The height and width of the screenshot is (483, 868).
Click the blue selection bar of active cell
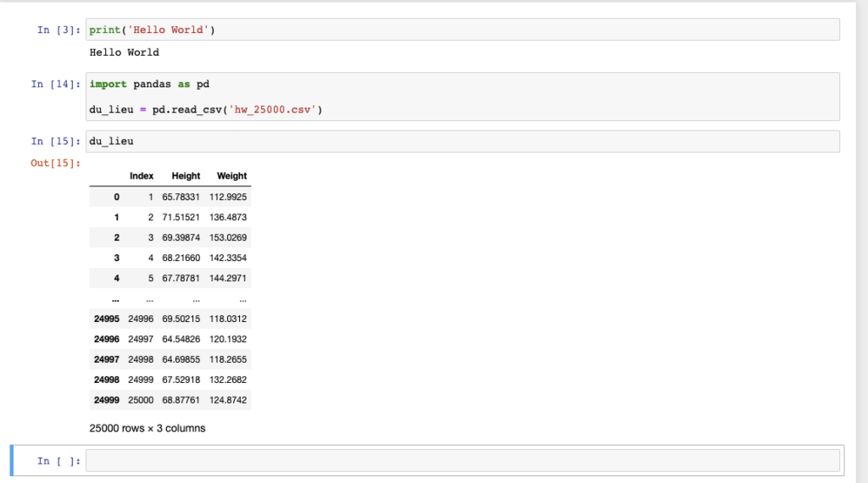[12, 460]
